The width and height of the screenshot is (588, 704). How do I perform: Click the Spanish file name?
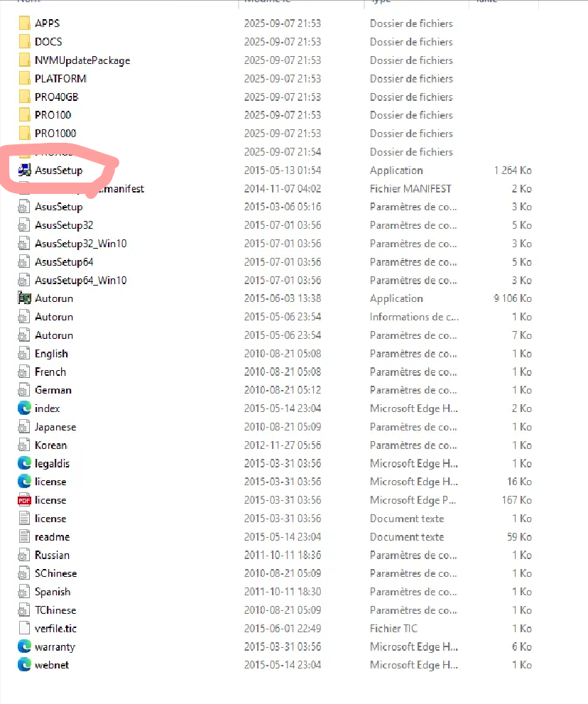[53, 592]
